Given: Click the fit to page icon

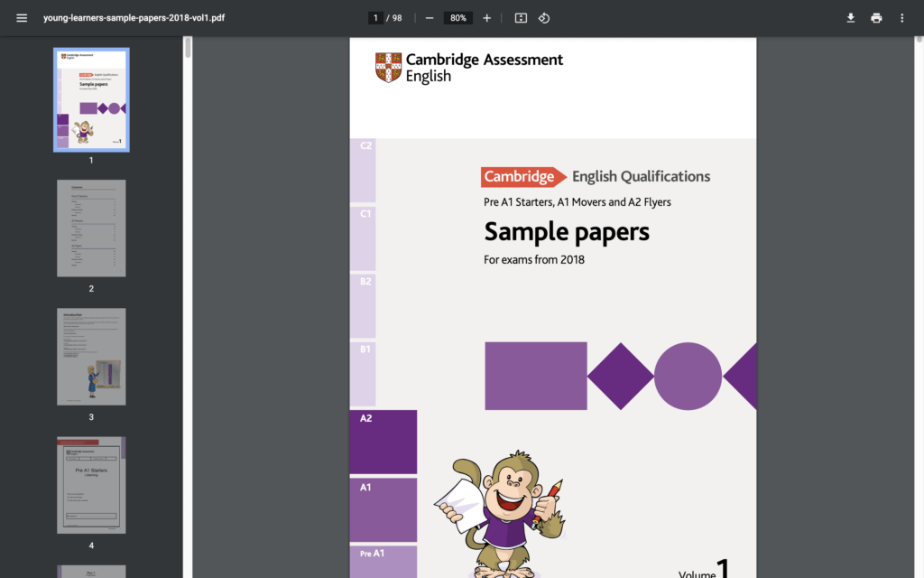Looking at the screenshot, I should coord(521,18).
